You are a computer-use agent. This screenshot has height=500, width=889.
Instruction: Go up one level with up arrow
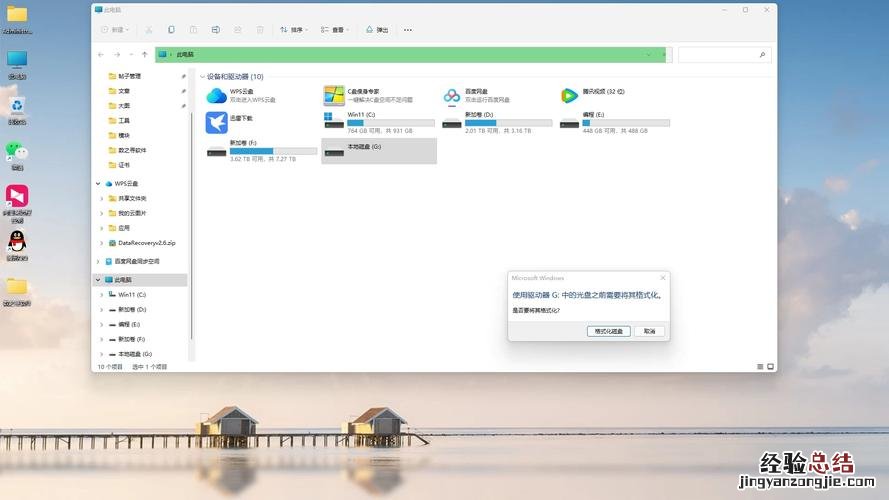click(145, 54)
